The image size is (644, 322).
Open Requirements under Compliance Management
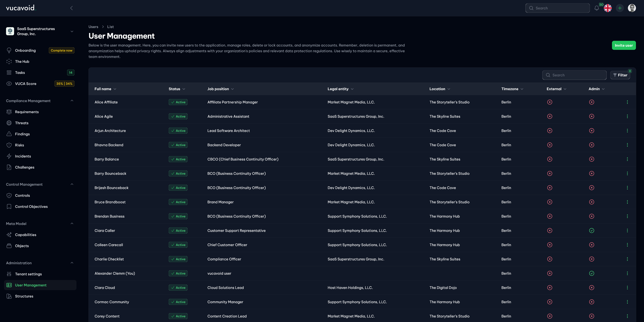point(27,112)
